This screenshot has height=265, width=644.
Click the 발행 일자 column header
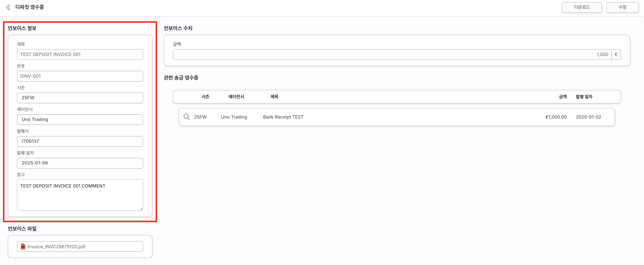[584, 97]
